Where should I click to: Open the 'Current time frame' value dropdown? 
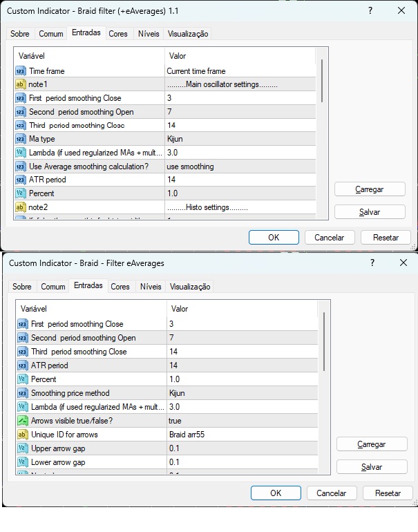coord(240,71)
